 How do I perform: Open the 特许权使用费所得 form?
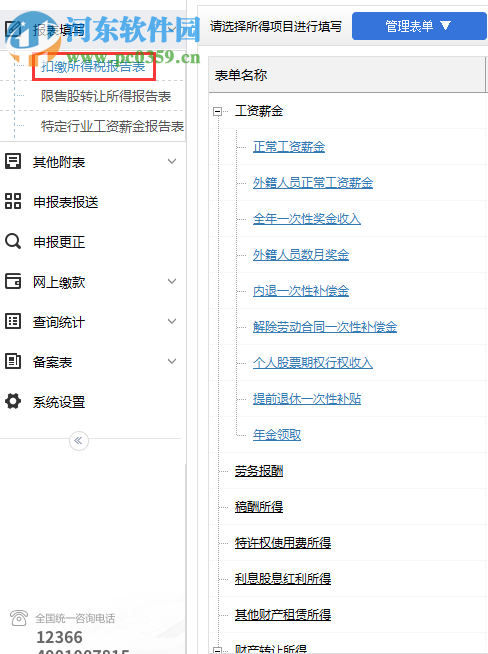[x=283, y=543]
